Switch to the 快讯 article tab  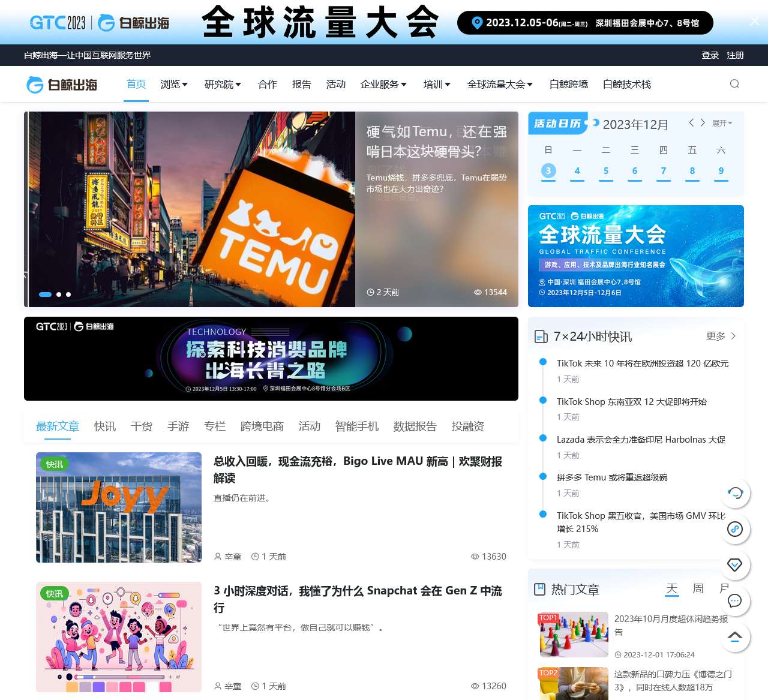(x=104, y=426)
